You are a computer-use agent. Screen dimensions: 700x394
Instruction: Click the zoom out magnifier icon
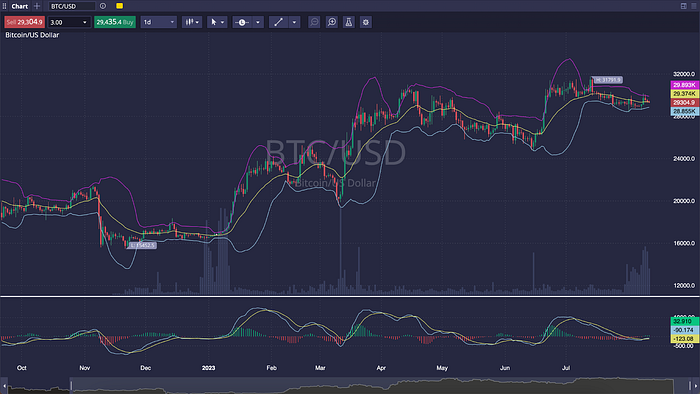coord(314,22)
